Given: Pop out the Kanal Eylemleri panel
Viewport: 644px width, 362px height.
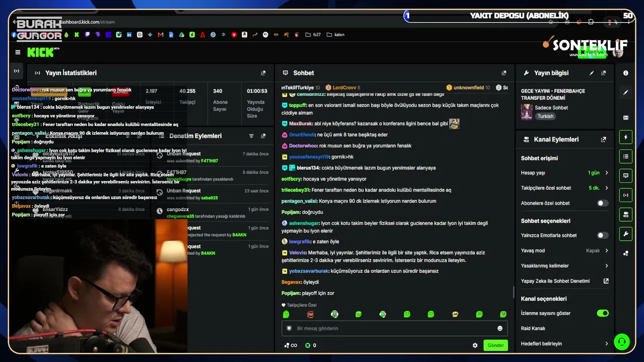Looking at the screenshot, I should pyautogui.click(x=603, y=139).
